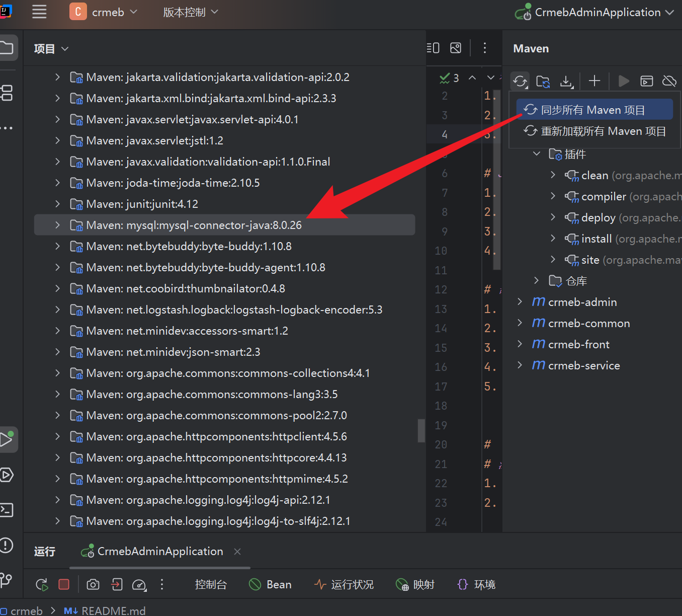Expand the junit:junit:4.12 library node
The image size is (682, 616).
tap(57, 204)
